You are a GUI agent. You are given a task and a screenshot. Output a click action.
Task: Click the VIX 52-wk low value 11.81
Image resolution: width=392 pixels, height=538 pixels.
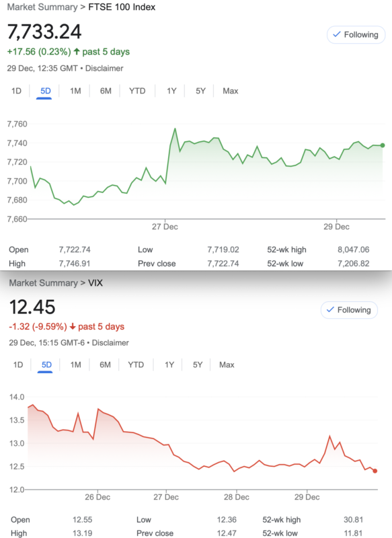pyautogui.click(x=353, y=533)
